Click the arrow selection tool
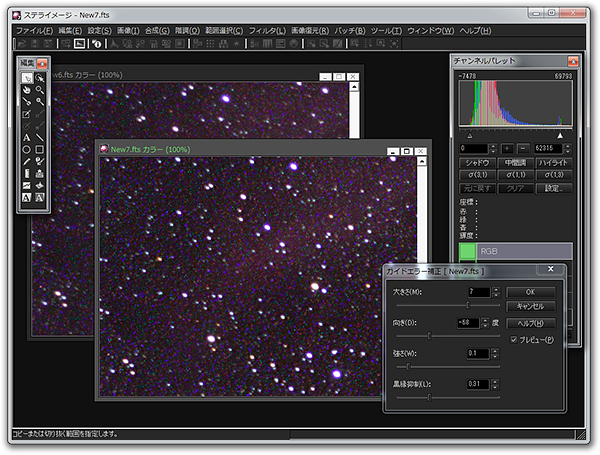This screenshot has height=455, width=600. tap(26, 77)
